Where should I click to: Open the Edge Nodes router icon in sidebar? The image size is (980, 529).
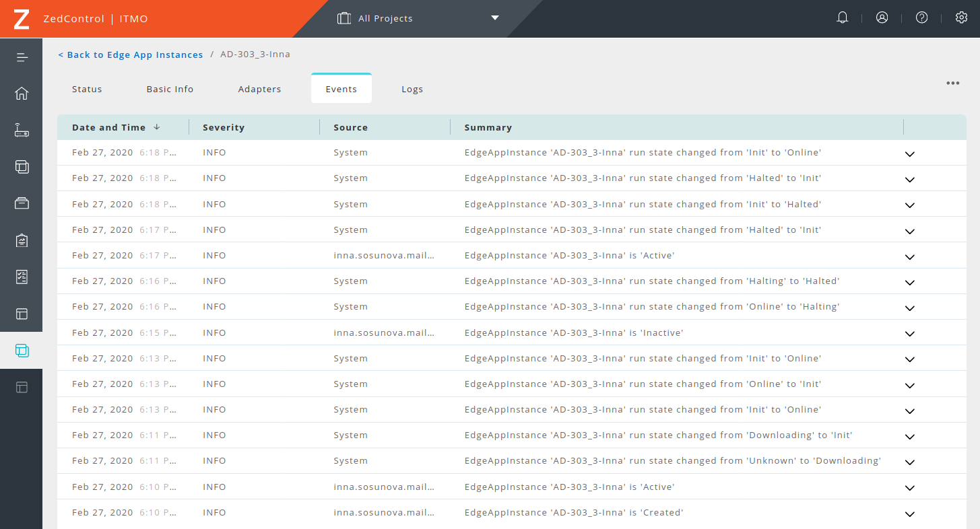coord(22,131)
